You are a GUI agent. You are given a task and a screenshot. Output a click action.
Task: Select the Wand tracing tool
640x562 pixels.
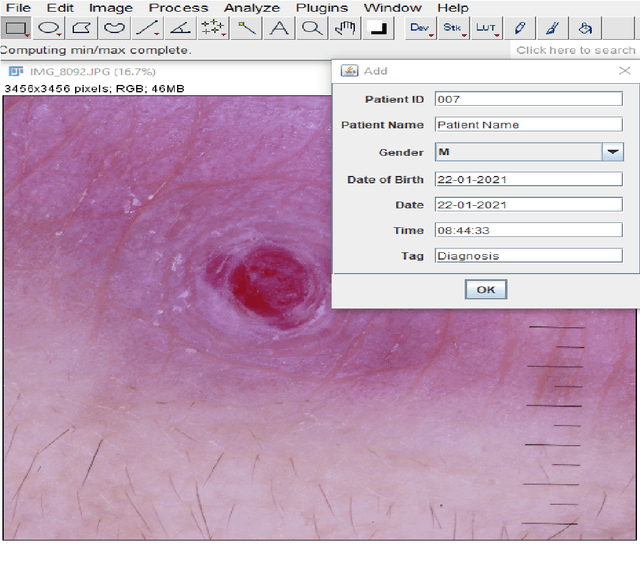tap(247, 28)
